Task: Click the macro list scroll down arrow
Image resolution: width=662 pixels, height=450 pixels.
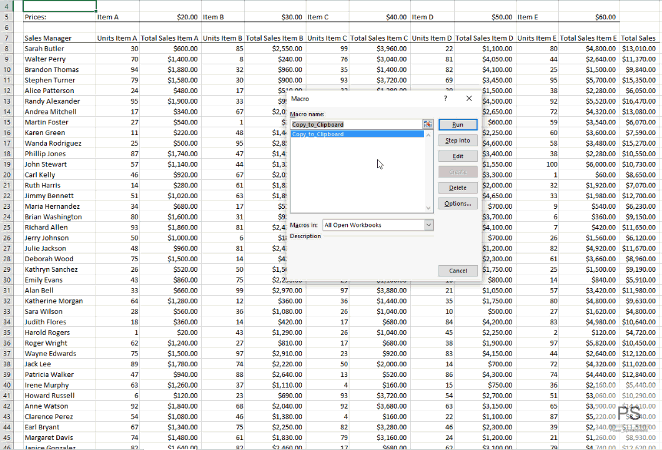Action: [x=430, y=207]
